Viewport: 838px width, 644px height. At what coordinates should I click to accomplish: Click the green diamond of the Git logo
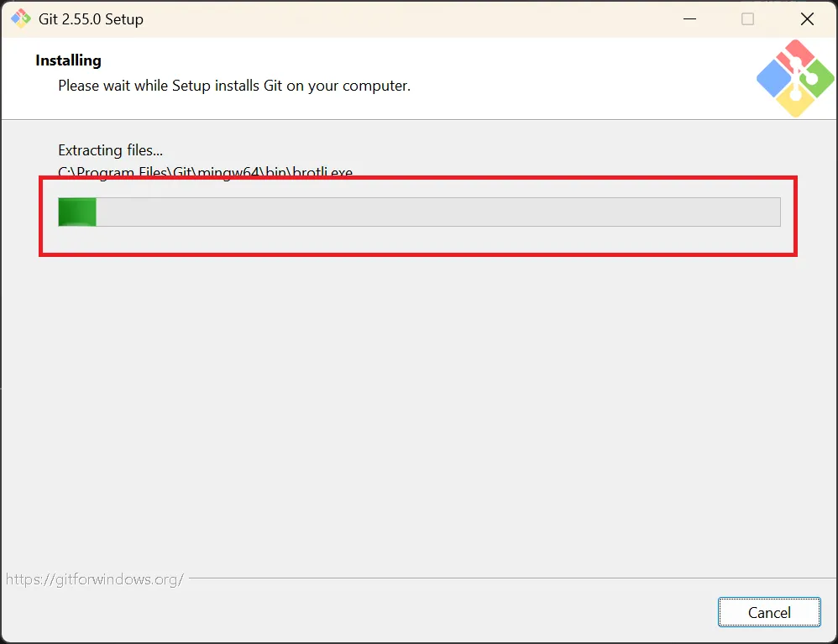pyautogui.click(x=816, y=79)
